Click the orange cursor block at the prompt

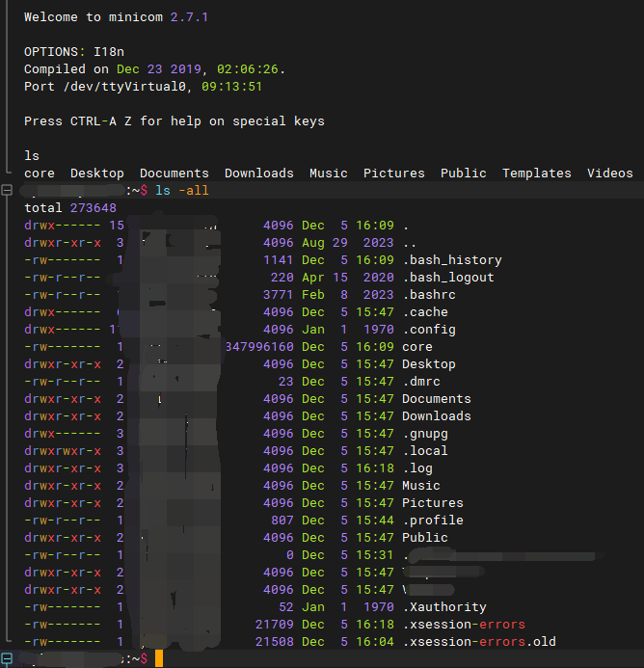tap(159, 658)
